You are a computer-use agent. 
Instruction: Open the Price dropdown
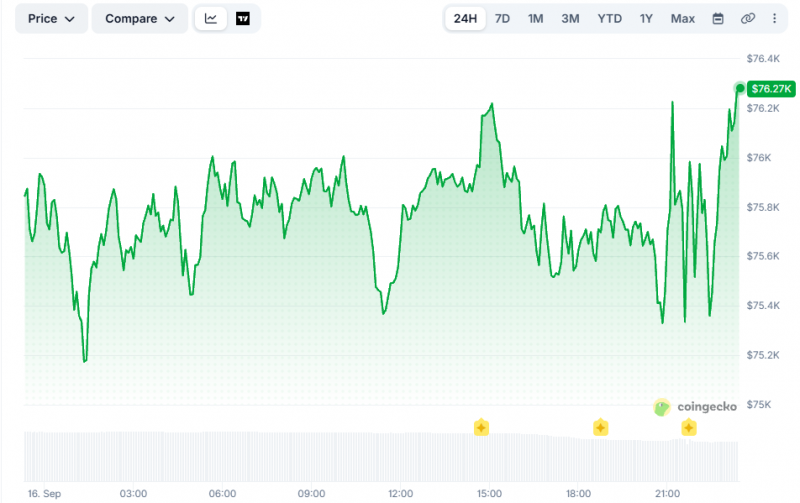[x=51, y=19]
